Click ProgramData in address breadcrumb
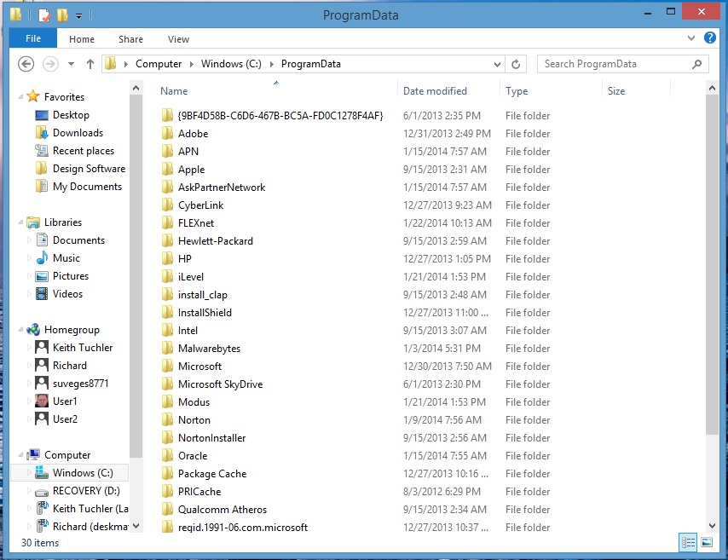The image size is (728, 560). (x=310, y=64)
